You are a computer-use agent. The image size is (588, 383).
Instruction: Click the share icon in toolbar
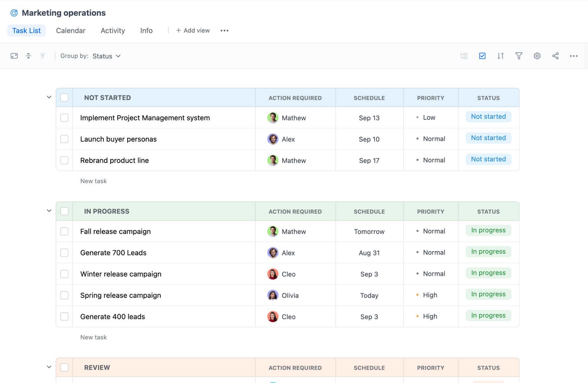tap(555, 56)
